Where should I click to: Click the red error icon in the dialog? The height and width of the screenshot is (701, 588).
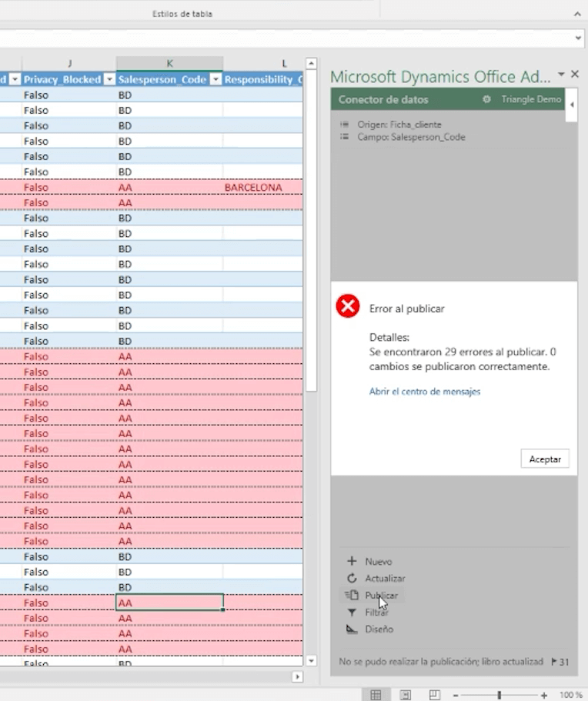tap(348, 306)
